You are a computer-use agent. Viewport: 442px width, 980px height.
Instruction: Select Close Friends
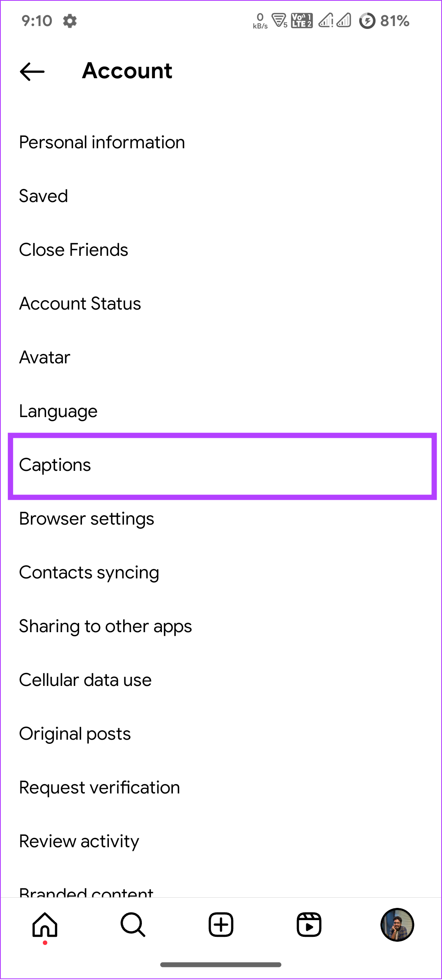pyautogui.click(x=221, y=250)
